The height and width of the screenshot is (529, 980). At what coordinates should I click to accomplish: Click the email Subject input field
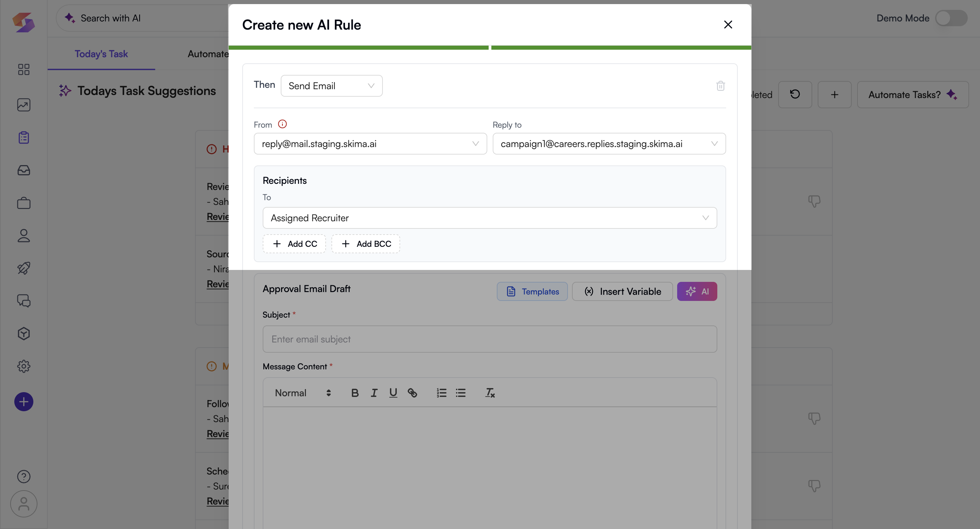490,339
